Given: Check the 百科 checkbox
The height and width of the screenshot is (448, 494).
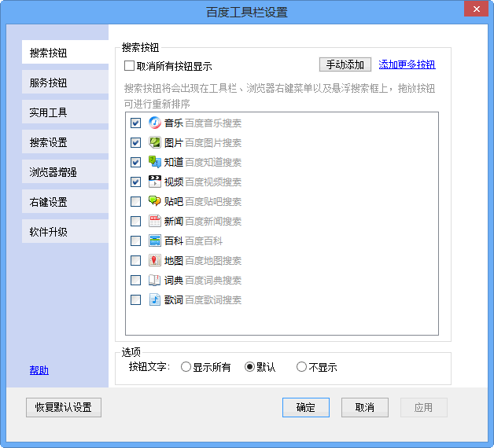Looking at the screenshot, I should [136, 241].
